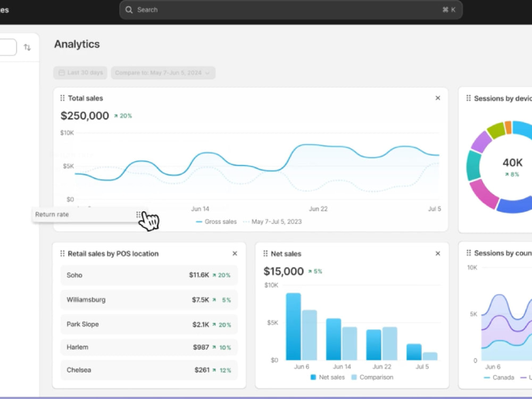Click the Net sales legend swatch

point(313,377)
